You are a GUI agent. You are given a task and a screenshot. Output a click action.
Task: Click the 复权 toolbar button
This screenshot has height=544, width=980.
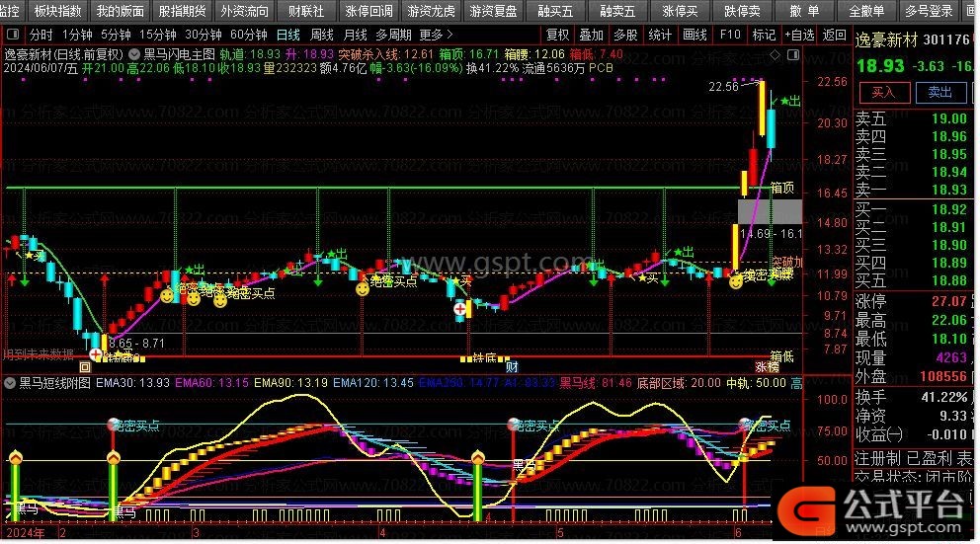click(x=557, y=35)
